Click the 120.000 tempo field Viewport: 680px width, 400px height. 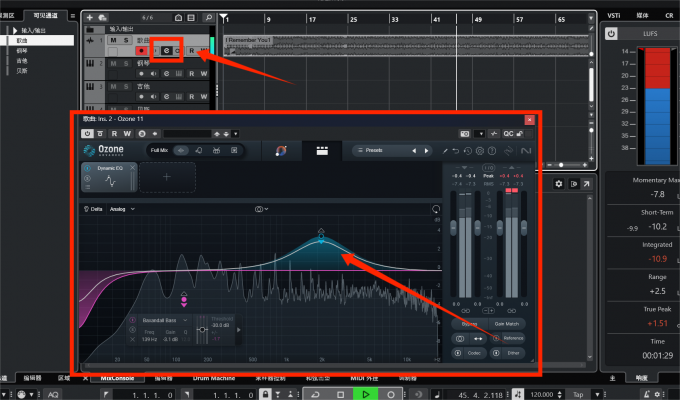click(542, 394)
